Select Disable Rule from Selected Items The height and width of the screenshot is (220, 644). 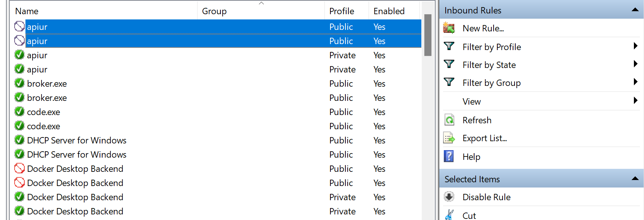point(486,197)
